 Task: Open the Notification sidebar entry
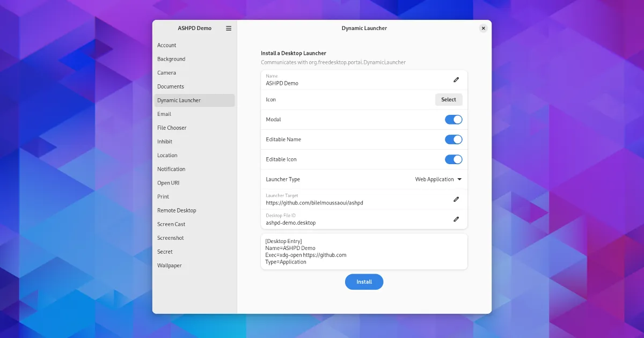coord(171,169)
